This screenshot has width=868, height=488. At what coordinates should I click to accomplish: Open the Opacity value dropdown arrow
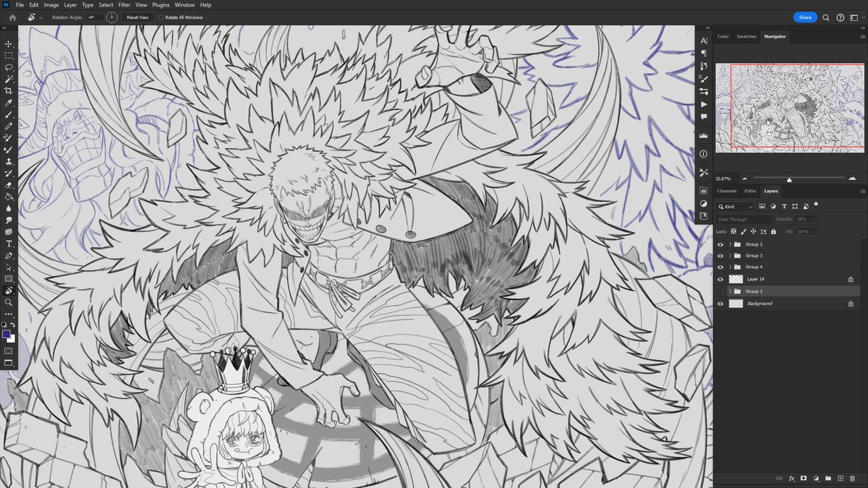(814, 219)
